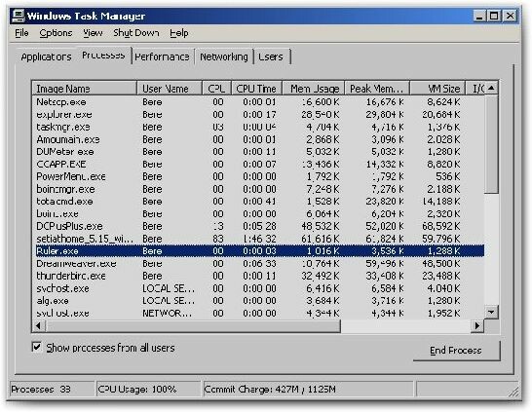
Task: Sort by VM Size column header
Action: tap(437, 89)
